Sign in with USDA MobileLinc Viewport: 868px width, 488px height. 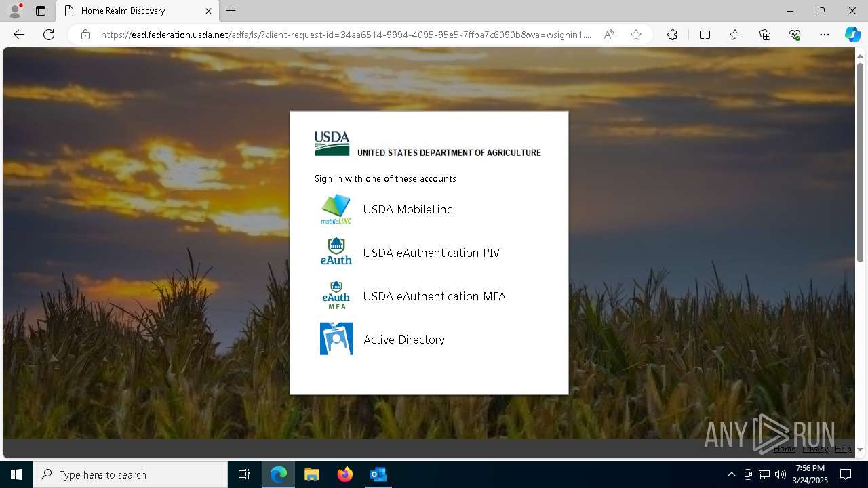point(408,209)
